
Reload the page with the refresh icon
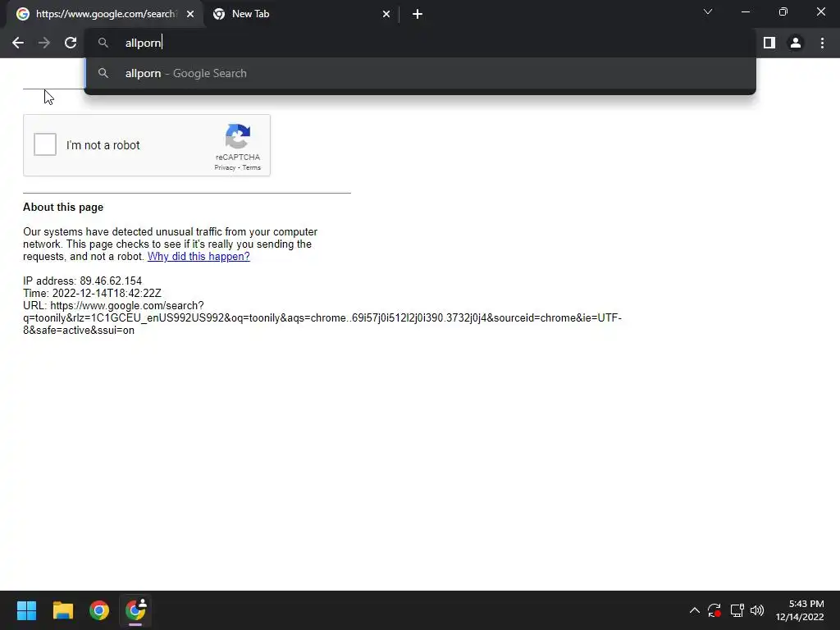[x=71, y=43]
